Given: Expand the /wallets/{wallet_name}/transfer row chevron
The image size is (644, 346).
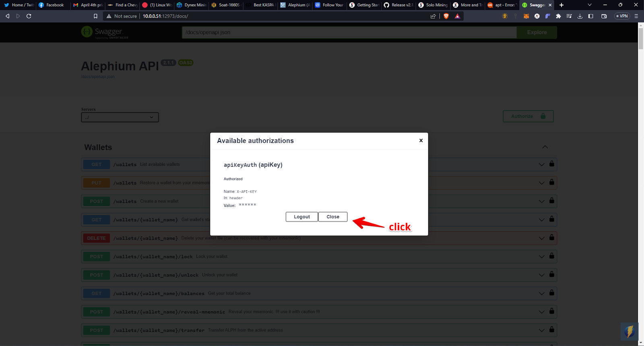Looking at the screenshot, I should (x=542, y=330).
